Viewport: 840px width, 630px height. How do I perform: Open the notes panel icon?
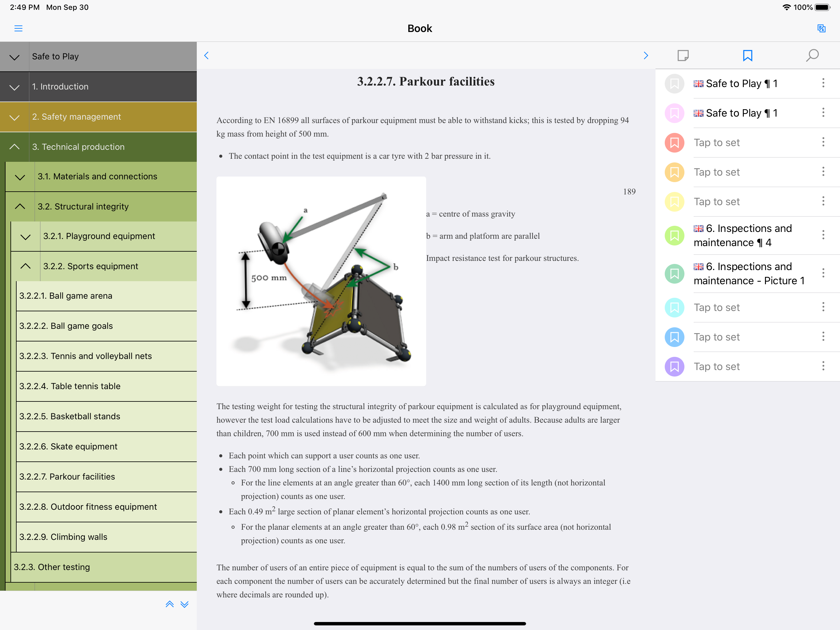683,55
